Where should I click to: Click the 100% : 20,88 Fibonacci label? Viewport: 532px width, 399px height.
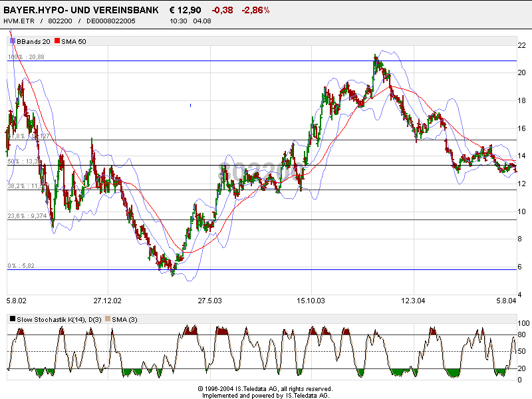[26, 57]
